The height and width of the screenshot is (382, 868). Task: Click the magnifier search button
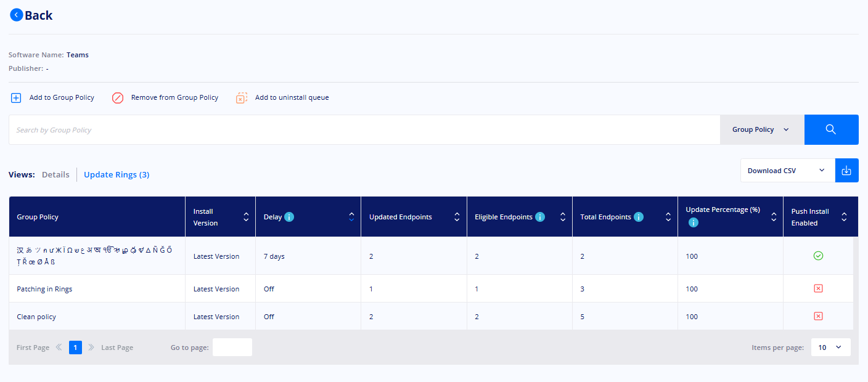point(831,129)
